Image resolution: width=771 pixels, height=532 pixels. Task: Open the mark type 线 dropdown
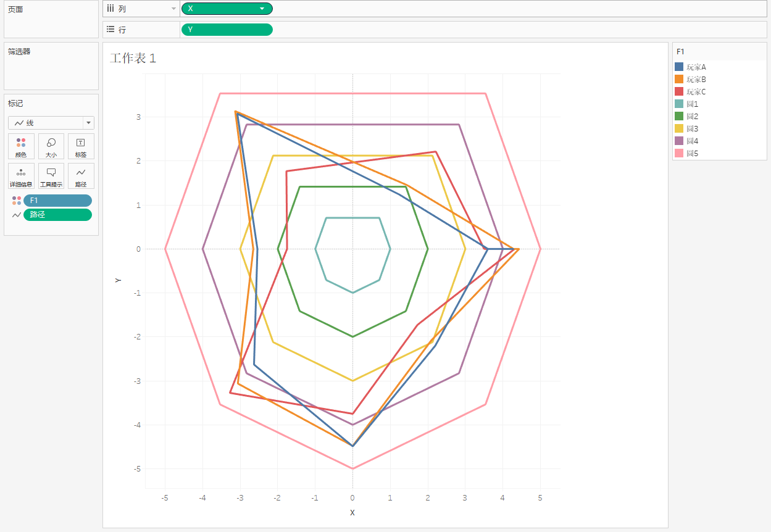(x=51, y=123)
